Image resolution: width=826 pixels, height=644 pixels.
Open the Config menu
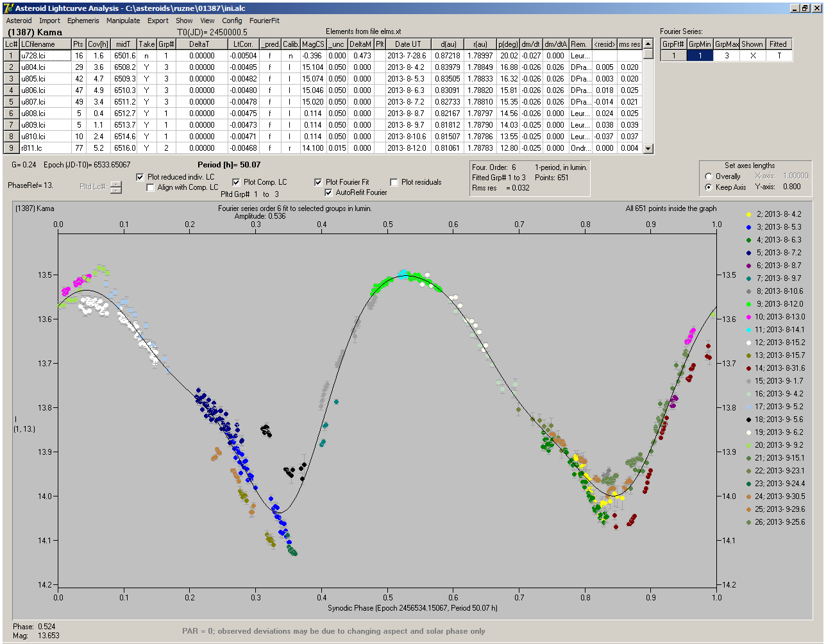[x=232, y=21]
